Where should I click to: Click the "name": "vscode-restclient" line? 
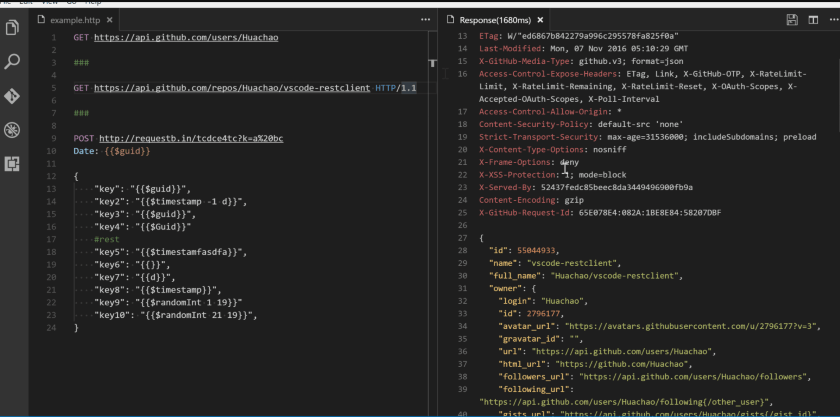[x=555, y=263]
